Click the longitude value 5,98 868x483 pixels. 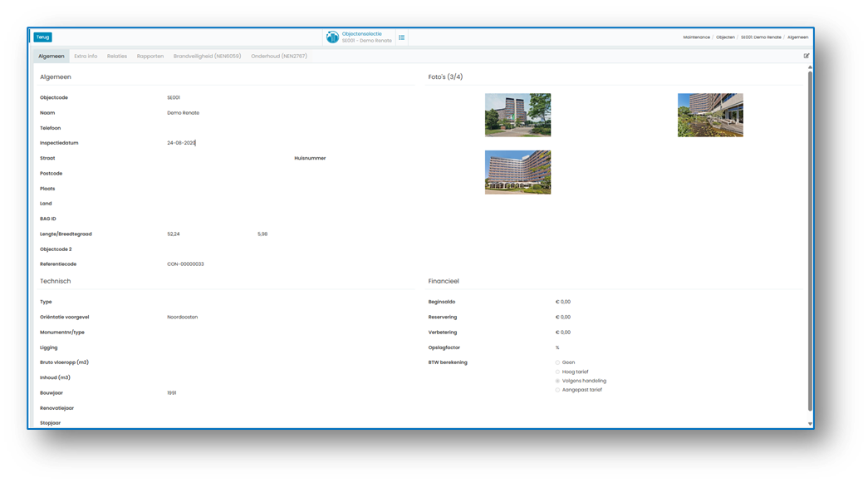pyautogui.click(x=262, y=234)
